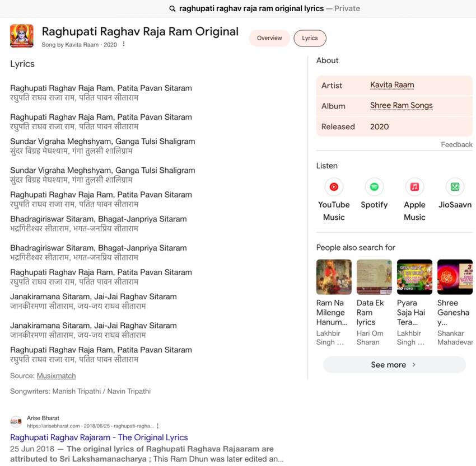Switch to the Overview tab

click(269, 38)
